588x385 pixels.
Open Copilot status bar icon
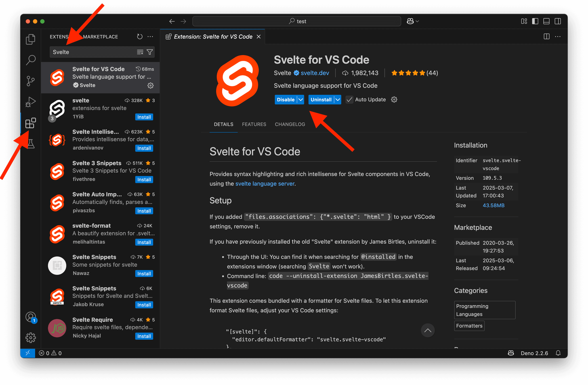(x=511, y=353)
